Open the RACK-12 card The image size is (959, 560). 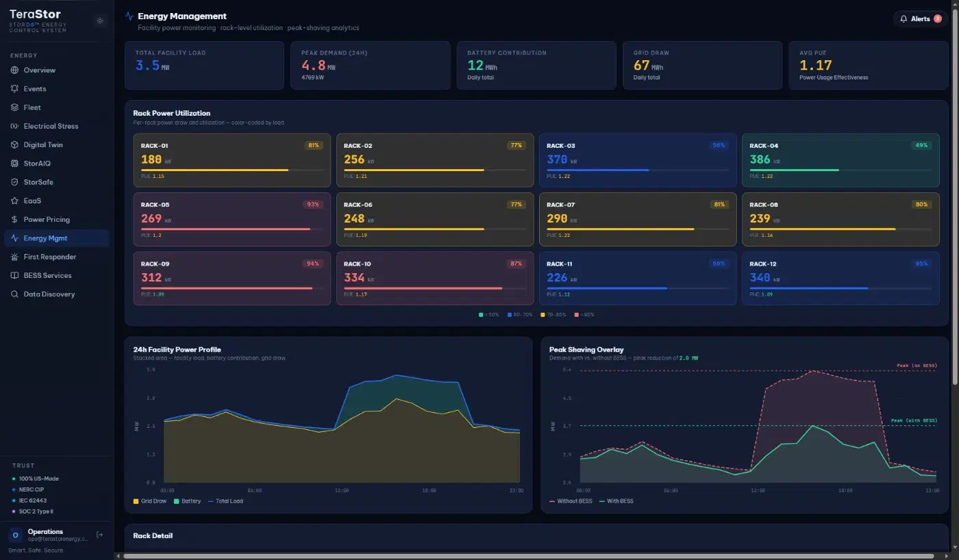[840, 278]
